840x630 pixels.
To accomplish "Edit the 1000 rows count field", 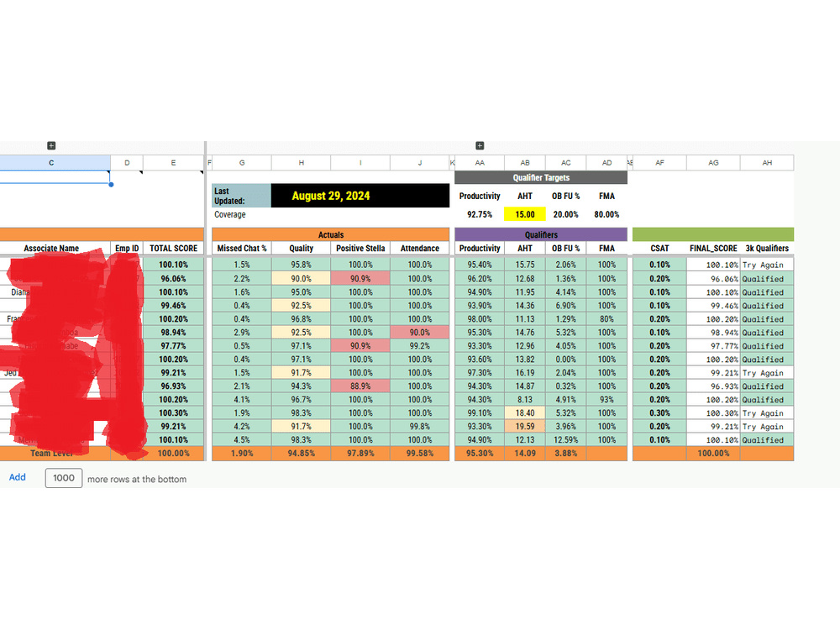I will [x=64, y=478].
